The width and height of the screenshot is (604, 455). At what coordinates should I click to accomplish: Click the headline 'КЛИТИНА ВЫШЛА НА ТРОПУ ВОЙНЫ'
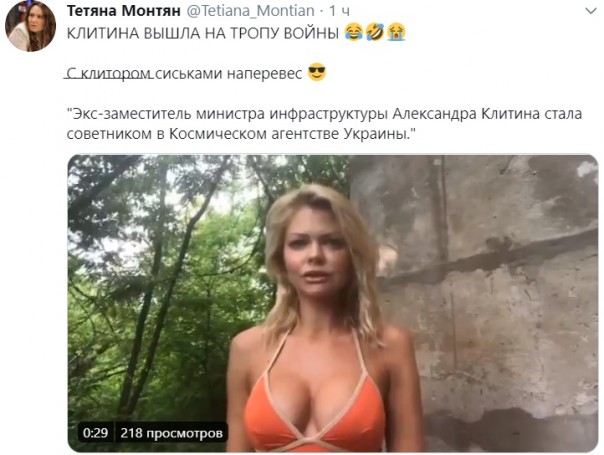coord(203,33)
